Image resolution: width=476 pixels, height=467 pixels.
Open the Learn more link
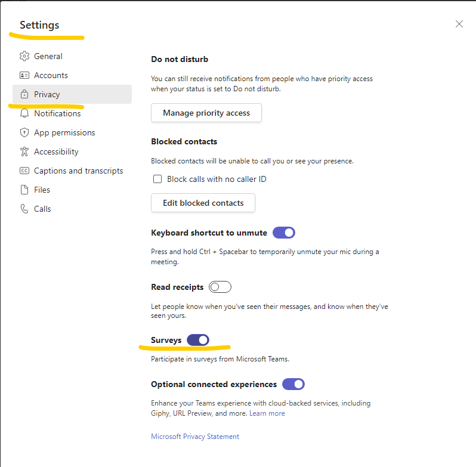point(267,413)
